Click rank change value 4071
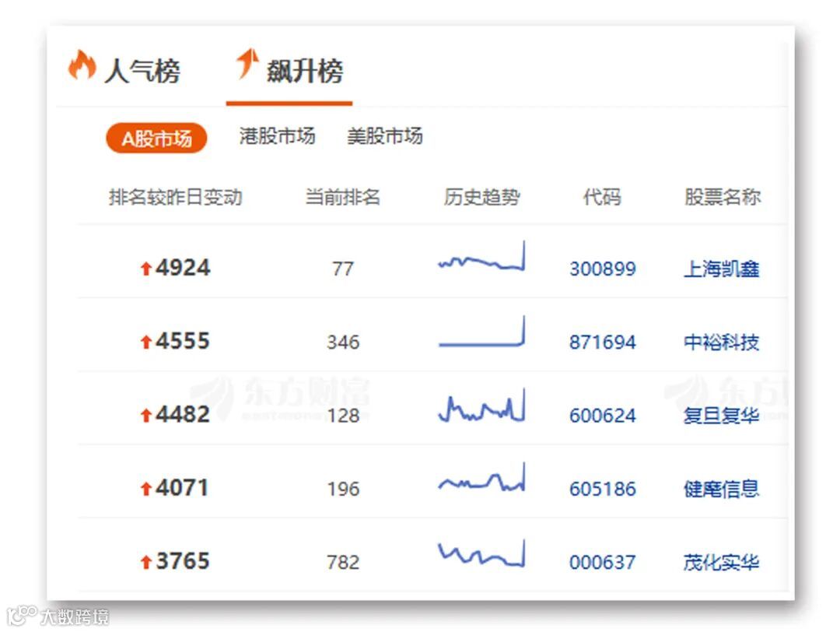The width and height of the screenshot is (840, 632). pos(182,488)
